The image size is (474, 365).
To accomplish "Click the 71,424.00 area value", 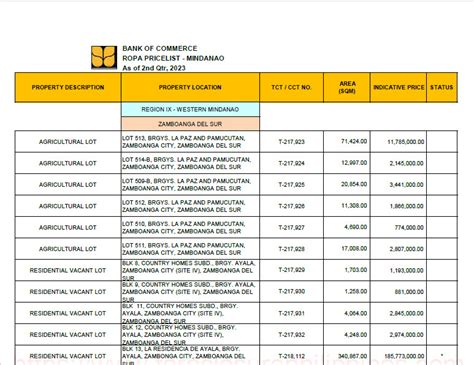I will [354, 141].
